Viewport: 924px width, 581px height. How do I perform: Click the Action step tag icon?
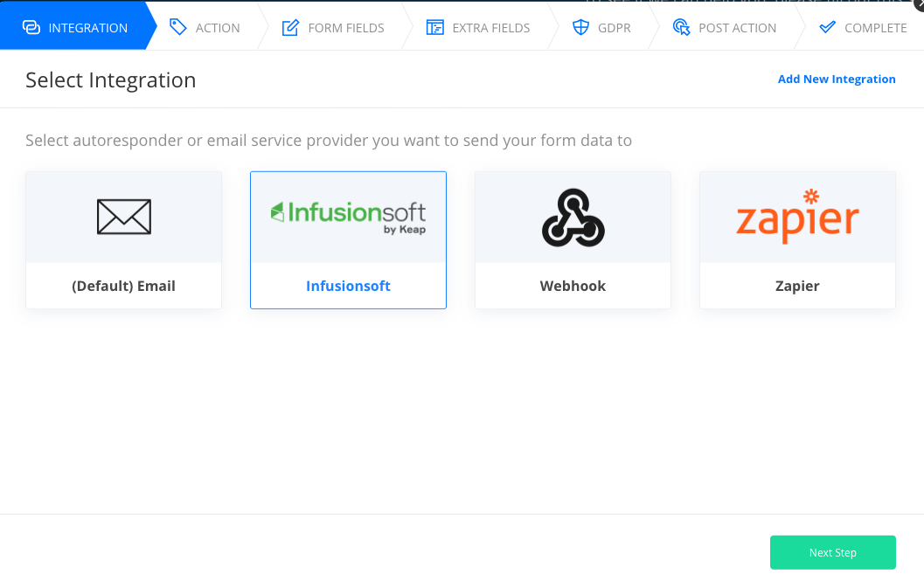click(x=178, y=27)
